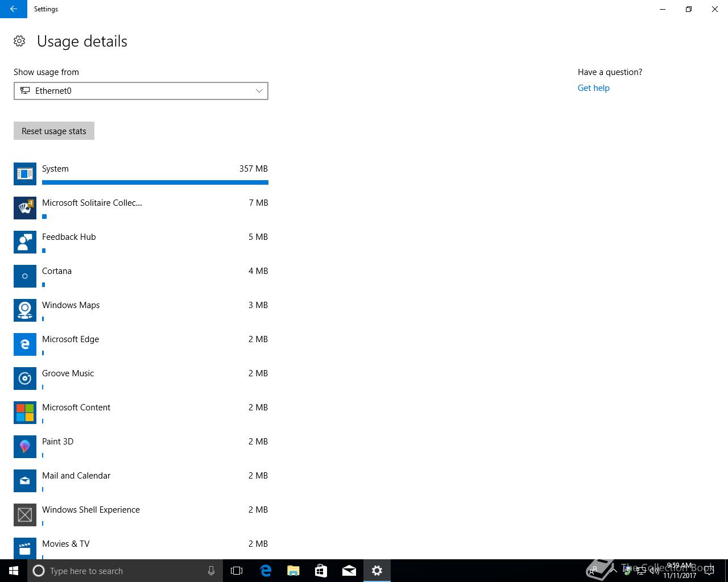
Task: Select the Paint 3D label
Action: (x=58, y=442)
